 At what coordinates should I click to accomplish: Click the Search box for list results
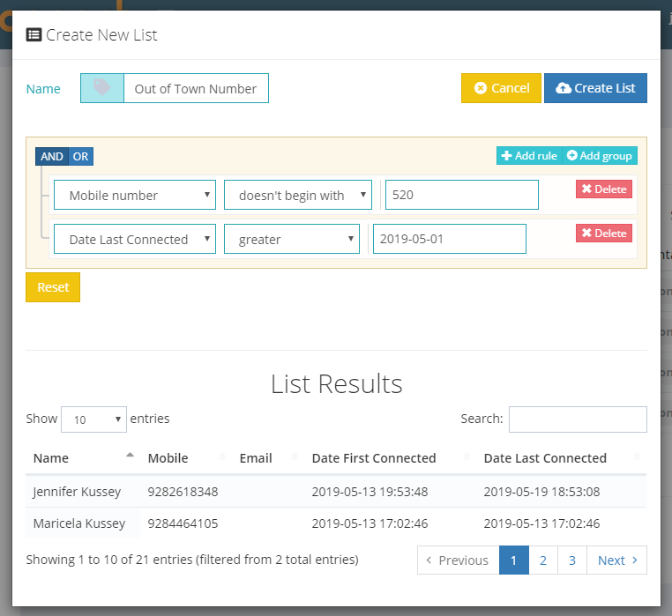coord(578,419)
